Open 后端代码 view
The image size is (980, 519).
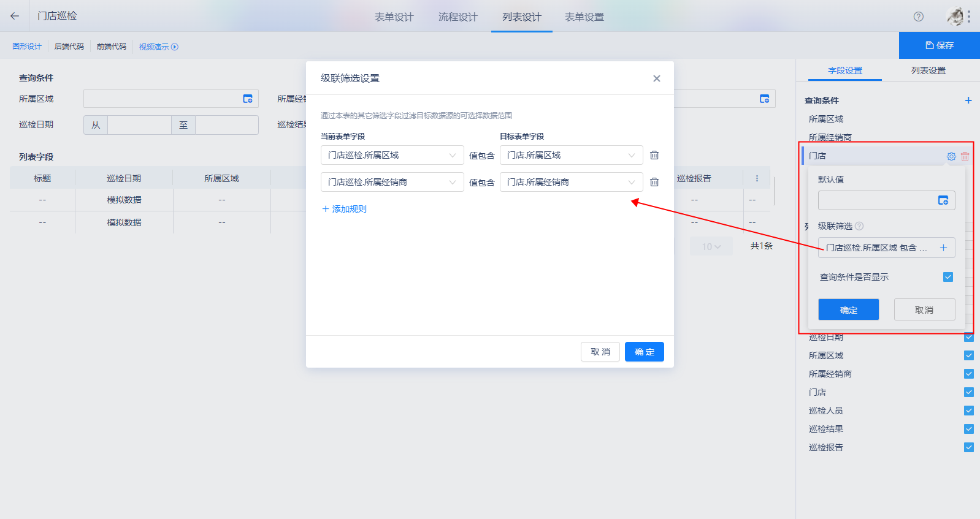69,47
